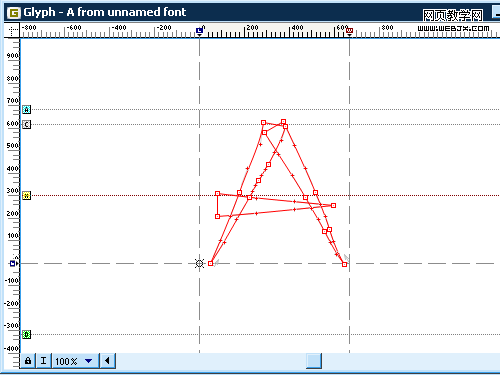The image size is (500, 375).
Task: Select the topmost right apex node
Action: 283,122
